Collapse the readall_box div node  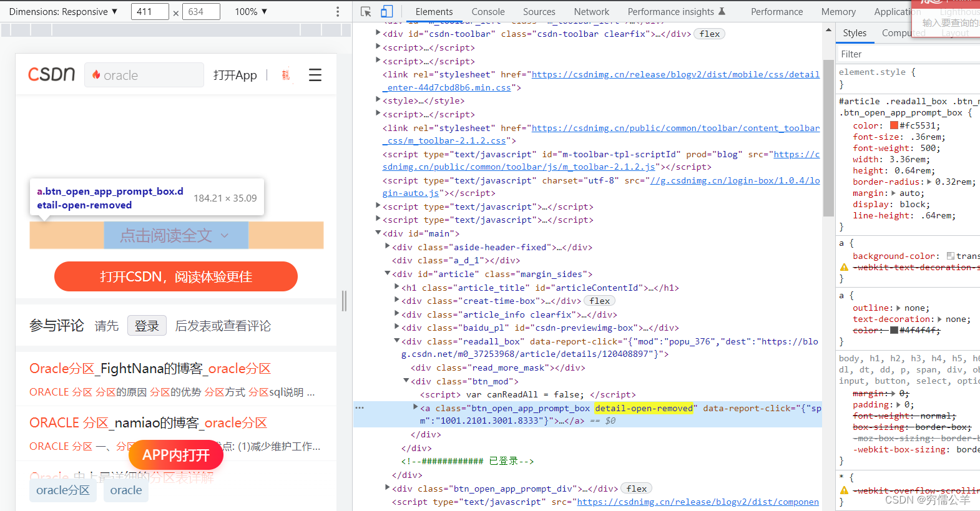click(396, 341)
